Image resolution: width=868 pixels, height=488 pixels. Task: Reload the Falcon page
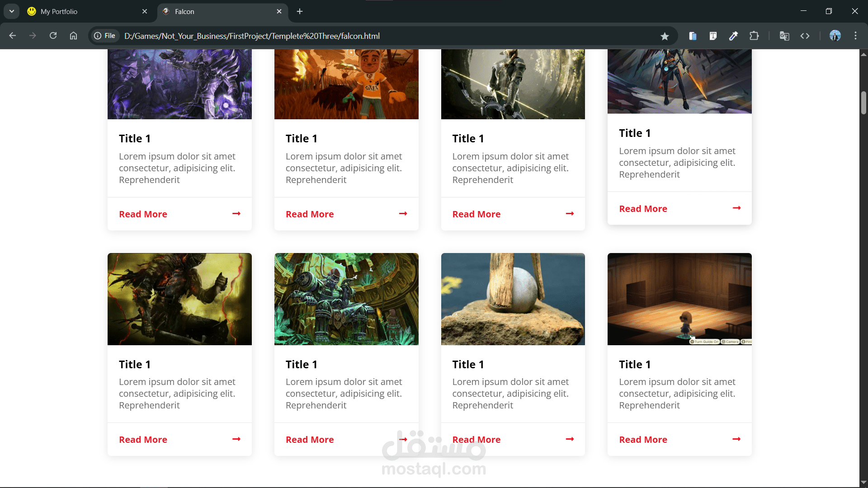pos(53,36)
